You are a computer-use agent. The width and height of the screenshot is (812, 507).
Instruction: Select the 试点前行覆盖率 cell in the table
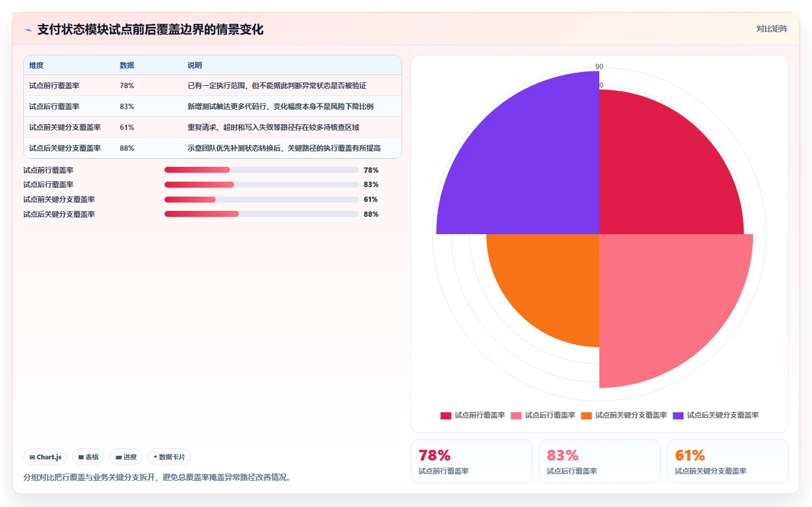(x=54, y=86)
